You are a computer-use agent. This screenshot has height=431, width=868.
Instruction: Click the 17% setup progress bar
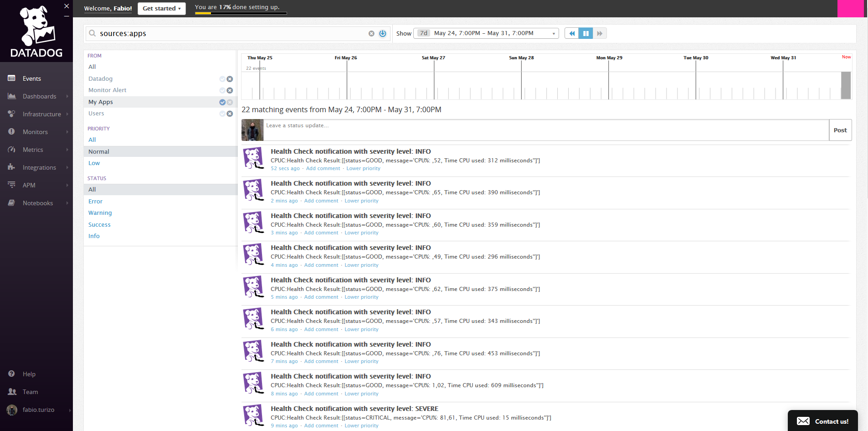240,14
